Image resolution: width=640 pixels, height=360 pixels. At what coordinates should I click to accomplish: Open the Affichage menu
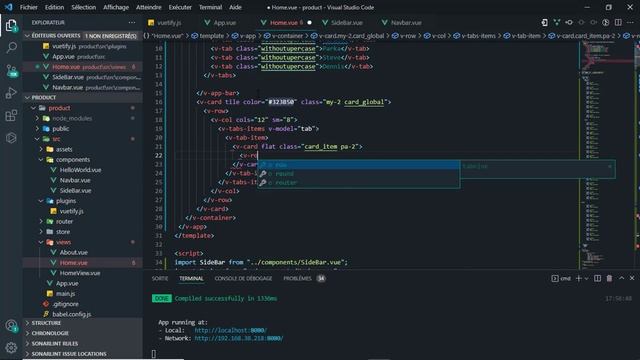[116, 7]
